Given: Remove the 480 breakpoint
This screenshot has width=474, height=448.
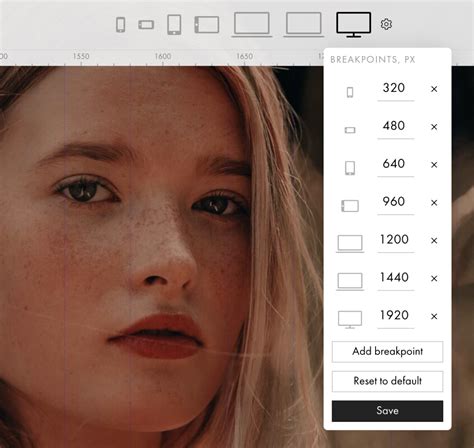Looking at the screenshot, I should click(x=434, y=127).
